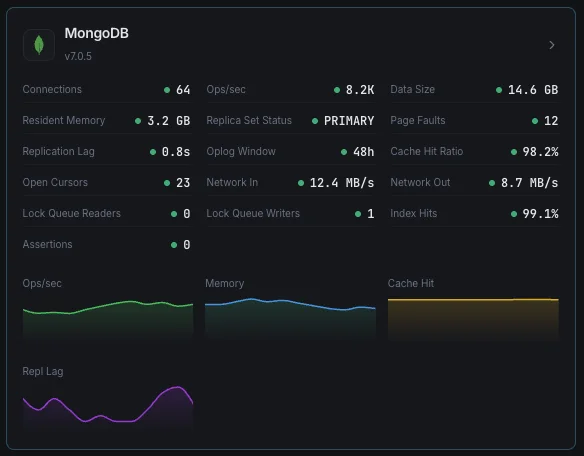Click the Lock Queue Writers label

click(253, 213)
